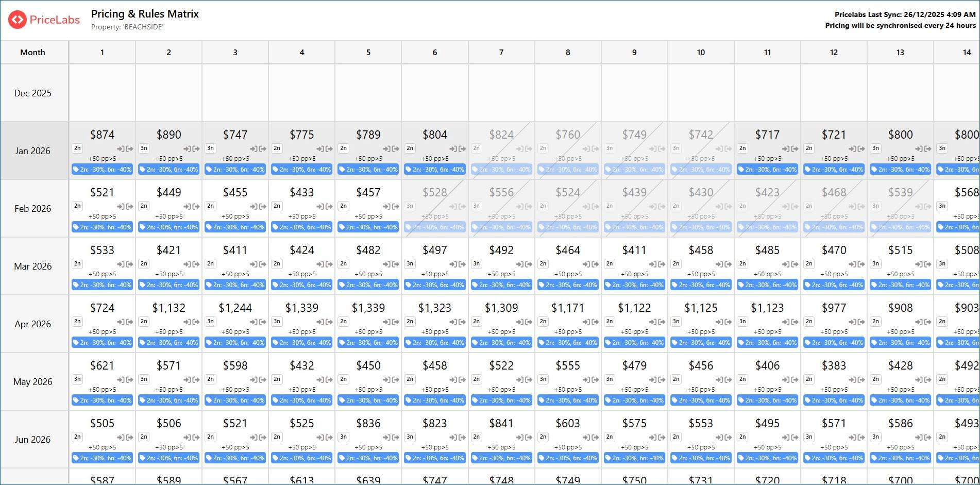This screenshot has height=485, width=980.
Task: Click the $1,244 price on Apr 2026 day 3
Action: [235, 308]
